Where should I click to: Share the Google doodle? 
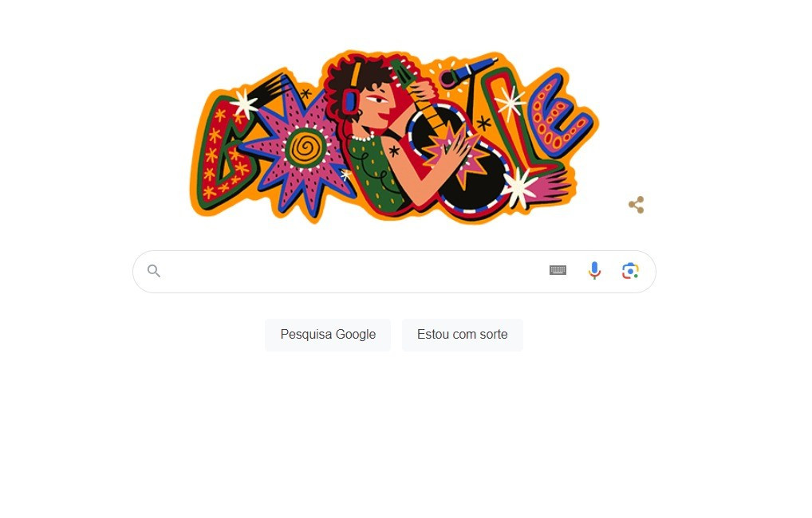(x=637, y=205)
